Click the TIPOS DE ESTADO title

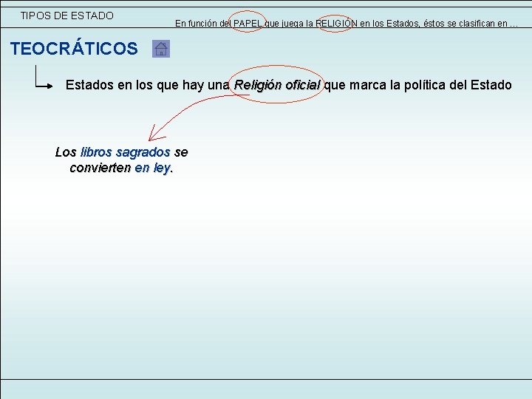[66, 16]
